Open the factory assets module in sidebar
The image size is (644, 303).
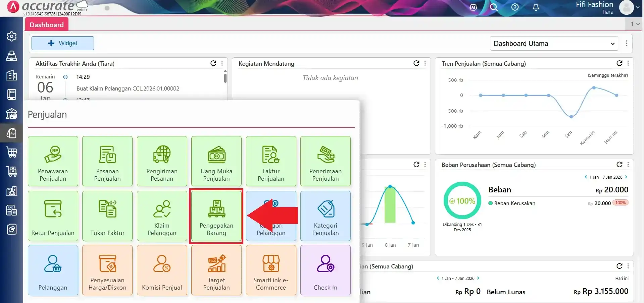click(12, 191)
